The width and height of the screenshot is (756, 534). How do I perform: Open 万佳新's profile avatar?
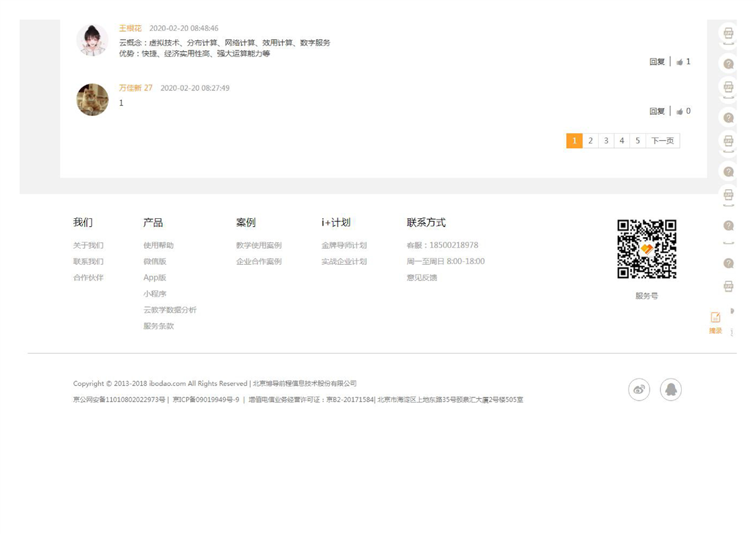click(92, 100)
